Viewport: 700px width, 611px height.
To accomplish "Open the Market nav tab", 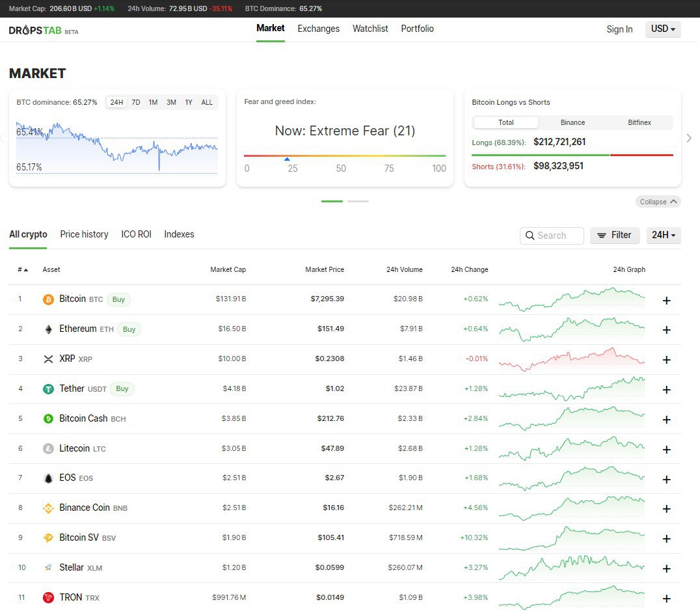I will (271, 29).
